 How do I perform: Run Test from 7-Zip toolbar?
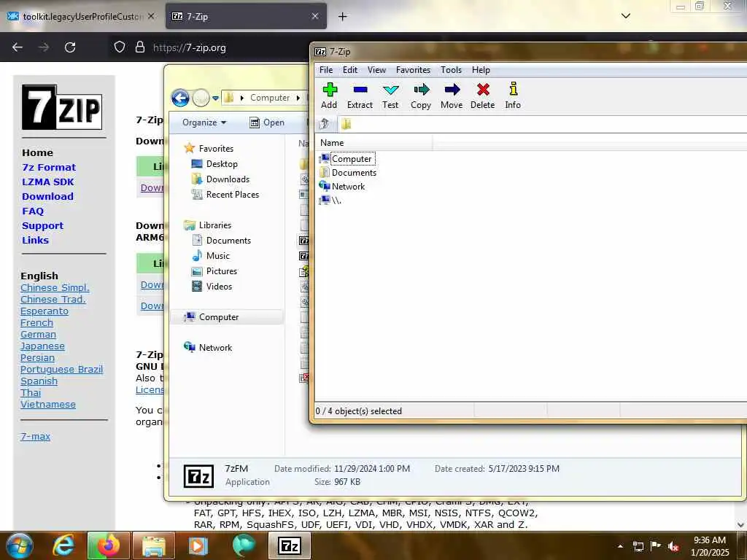(390, 96)
